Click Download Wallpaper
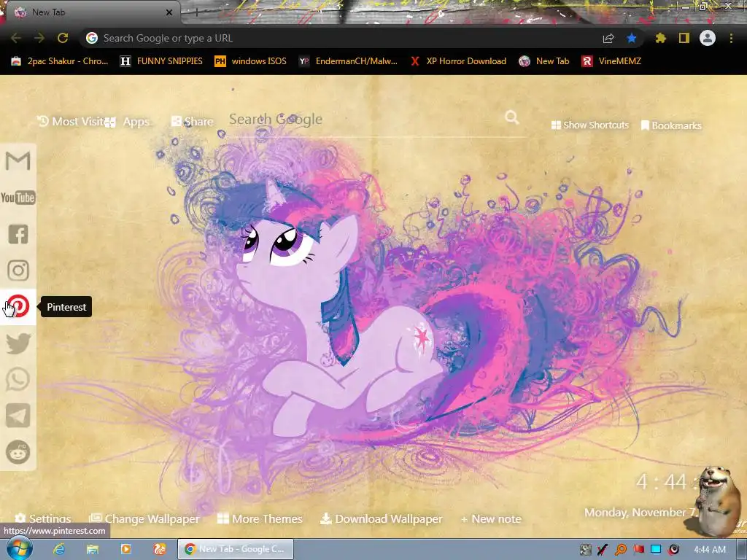 pyautogui.click(x=381, y=518)
